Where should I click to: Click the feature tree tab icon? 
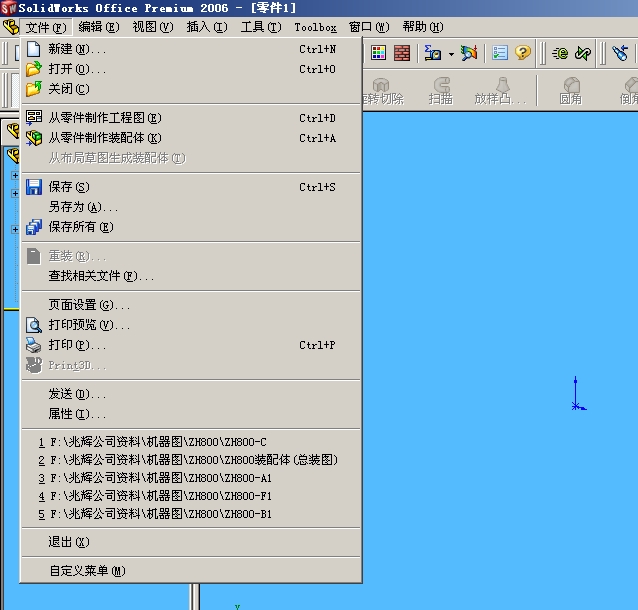(x=13, y=131)
